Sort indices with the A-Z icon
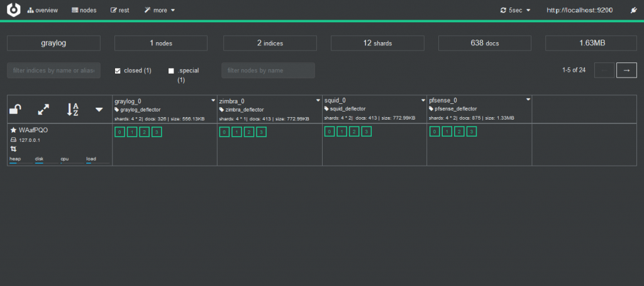 pyautogui.click(x=72, y=110)
